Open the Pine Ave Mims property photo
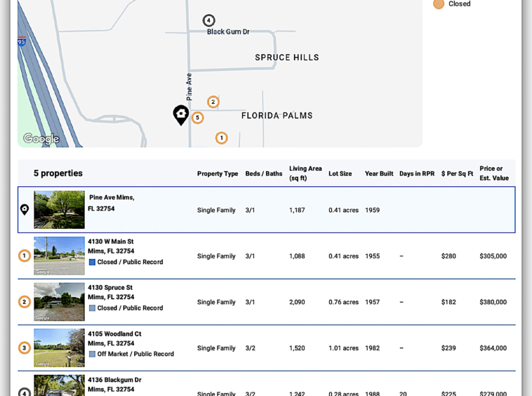The height and width of the screenshot is (396, 532). pos(59,209)
